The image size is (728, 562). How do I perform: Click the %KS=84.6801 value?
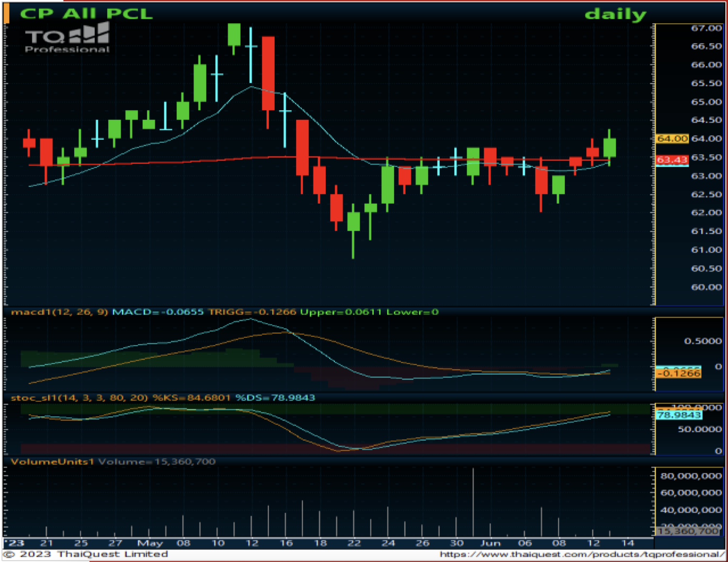point(191,398)
